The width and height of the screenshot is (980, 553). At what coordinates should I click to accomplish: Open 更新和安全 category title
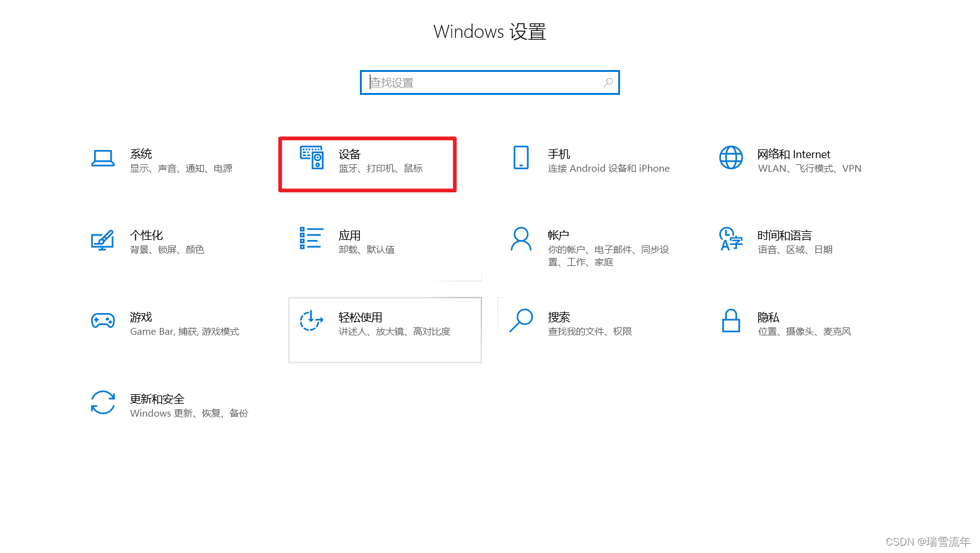pyautogui.click(x=157, y=399)
